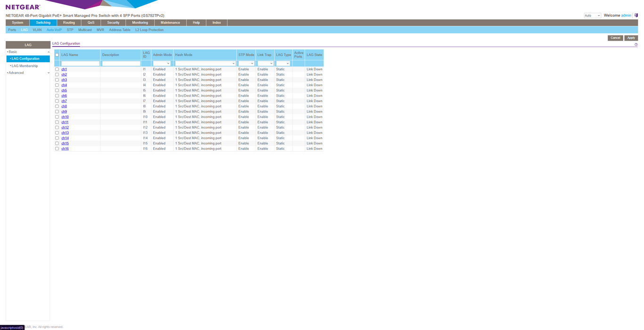Image resolution: width=644 pixels, height=330 pixels.
Task: Enable the checkbox for ch16
Action: tap(57, 149)
